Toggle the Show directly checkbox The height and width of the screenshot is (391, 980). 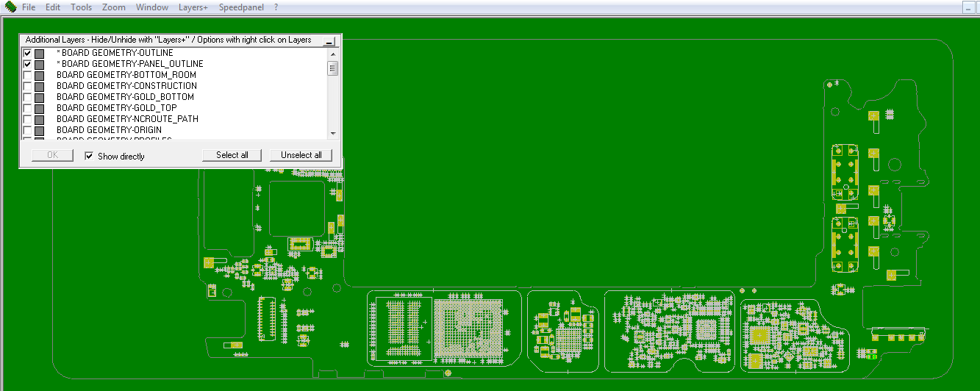89,156
